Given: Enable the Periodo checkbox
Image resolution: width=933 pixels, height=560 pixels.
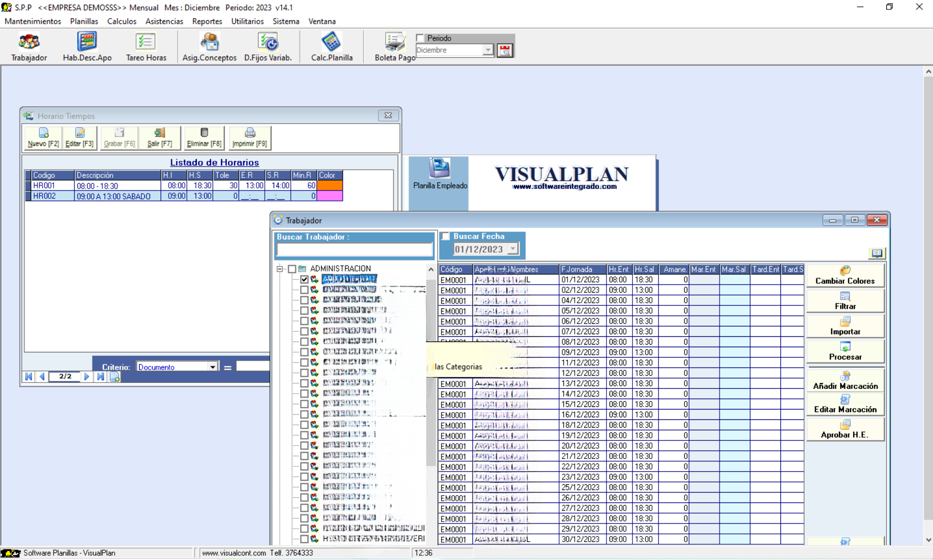Looking at the screenshot, I should click(x=421, y=38).
